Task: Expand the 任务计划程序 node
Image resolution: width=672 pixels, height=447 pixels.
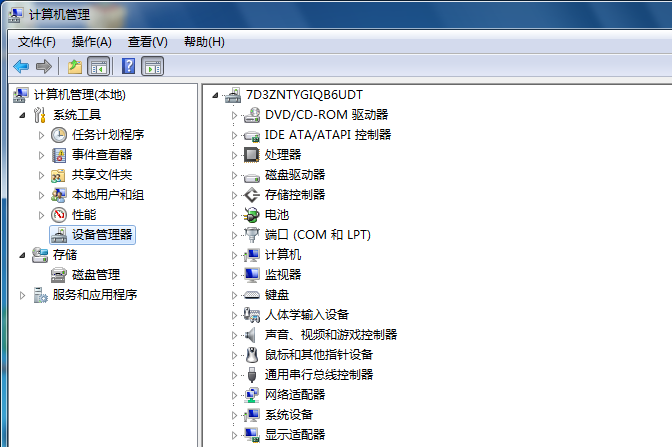Action: [41, 135]
